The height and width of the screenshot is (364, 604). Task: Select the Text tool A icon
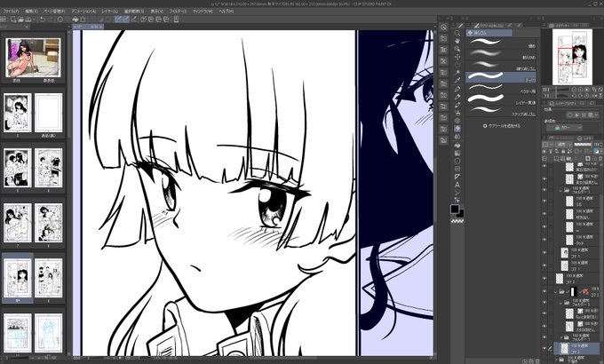click(x=457, y=185)
